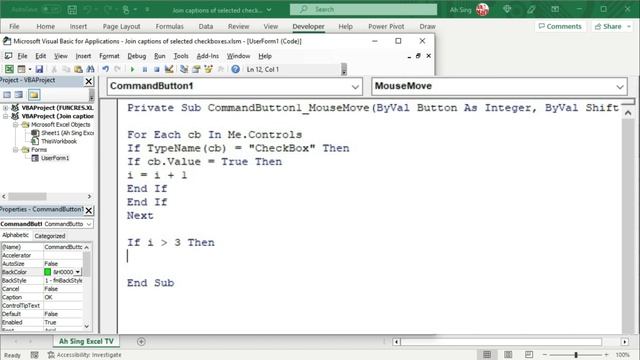Click the Excel Save icon in title bar
The width and height of the screenshot is (640, 360).
click(72, 9)
